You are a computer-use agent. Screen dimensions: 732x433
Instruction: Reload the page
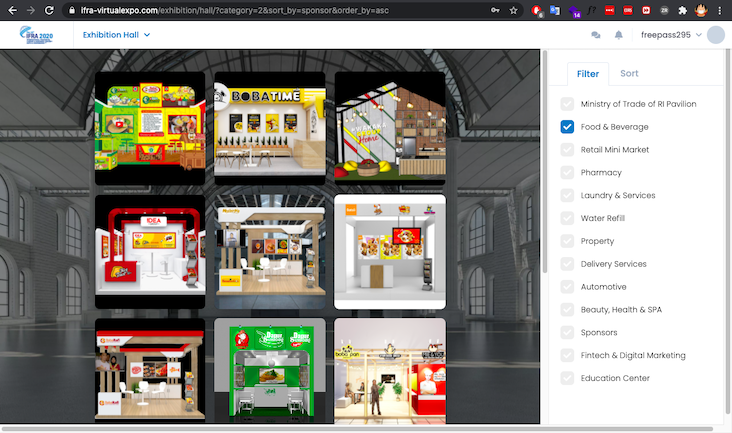(52, 10)
